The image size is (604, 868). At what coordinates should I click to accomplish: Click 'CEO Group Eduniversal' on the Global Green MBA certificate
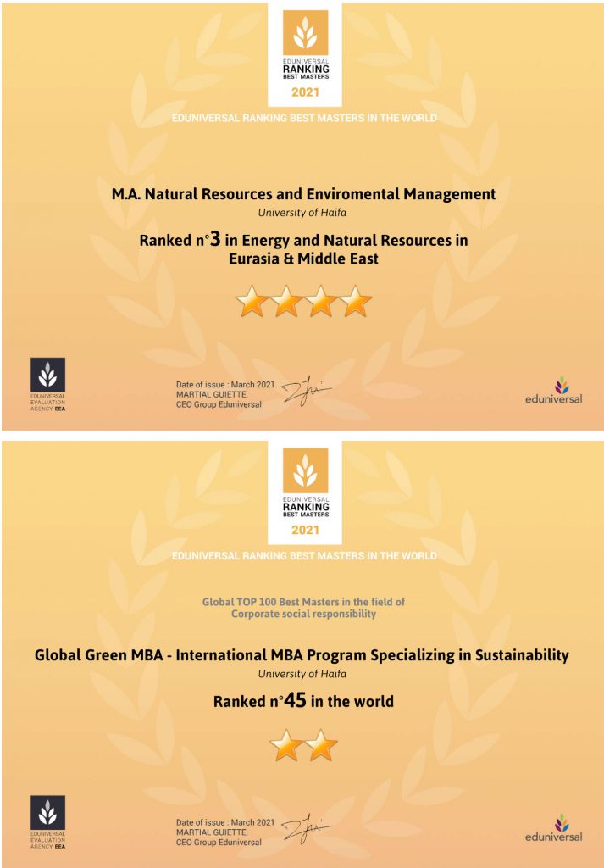click(219, 842)
